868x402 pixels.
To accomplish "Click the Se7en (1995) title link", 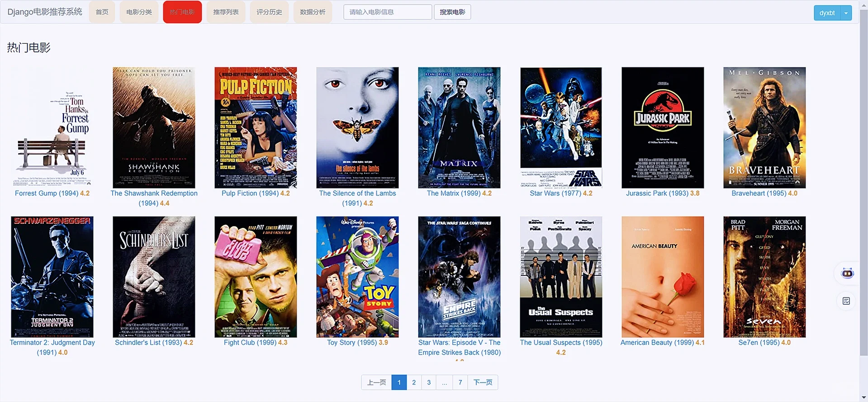I will [759, 342].
